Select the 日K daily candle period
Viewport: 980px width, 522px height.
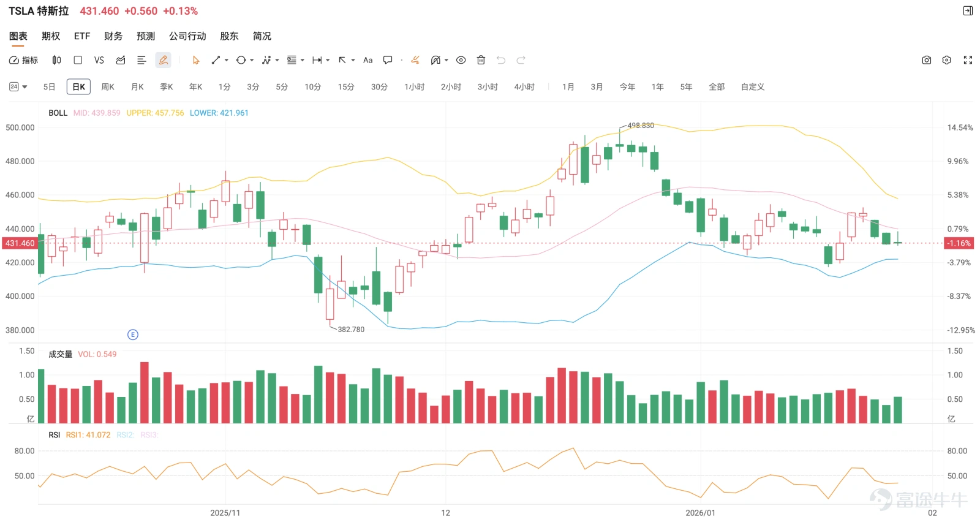(x=78, y=87)
